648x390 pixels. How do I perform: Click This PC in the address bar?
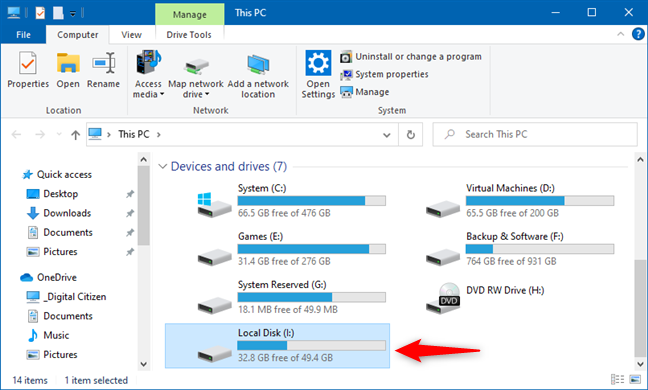coord(133,134)
